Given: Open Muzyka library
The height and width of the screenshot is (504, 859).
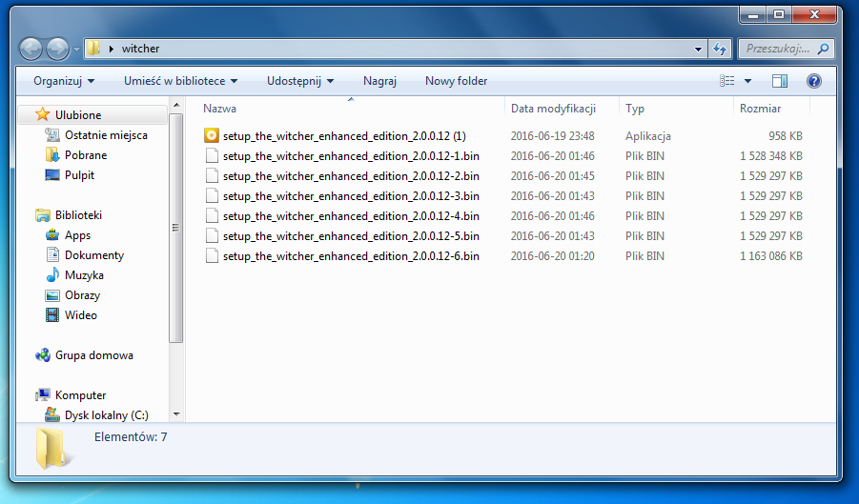Looking at the screenshot, I should click(x=84, y=275).
